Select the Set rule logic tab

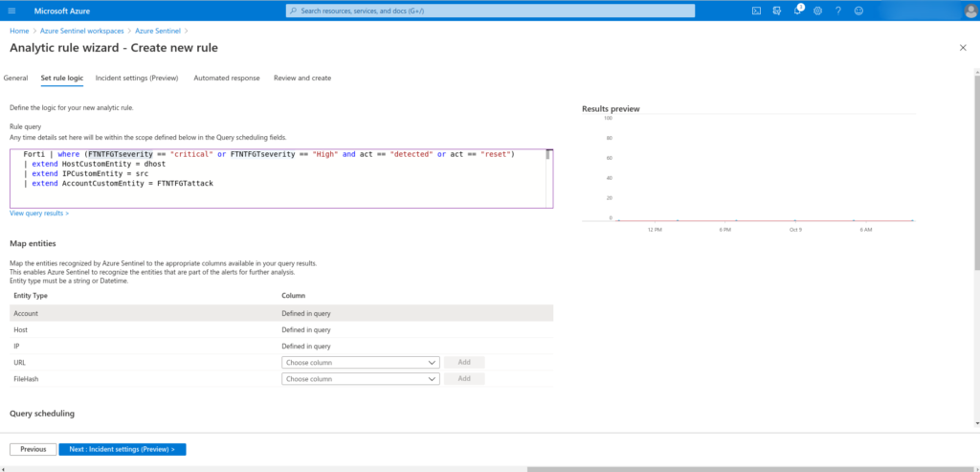(62, 79)
